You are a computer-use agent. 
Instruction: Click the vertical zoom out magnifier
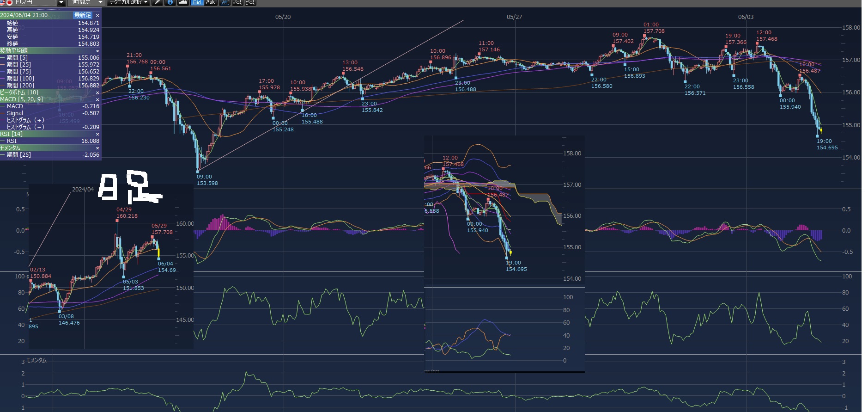tap(237, 2)
